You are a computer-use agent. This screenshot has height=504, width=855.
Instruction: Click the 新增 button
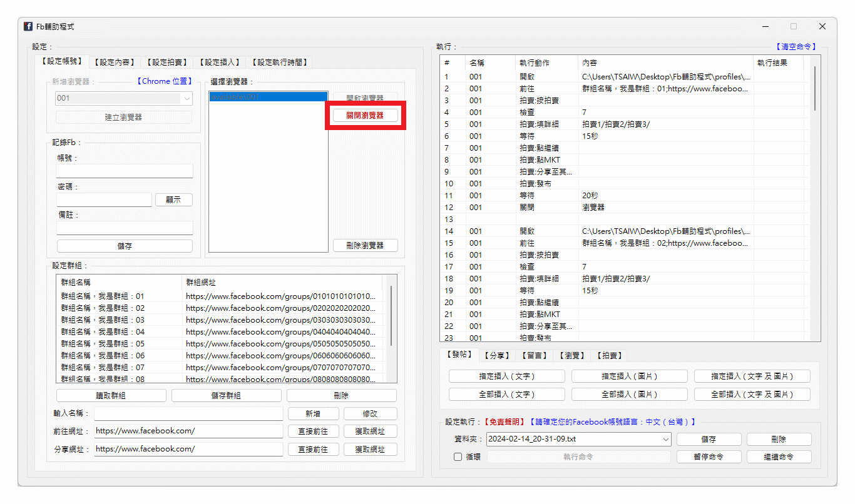tap(314, 413)
